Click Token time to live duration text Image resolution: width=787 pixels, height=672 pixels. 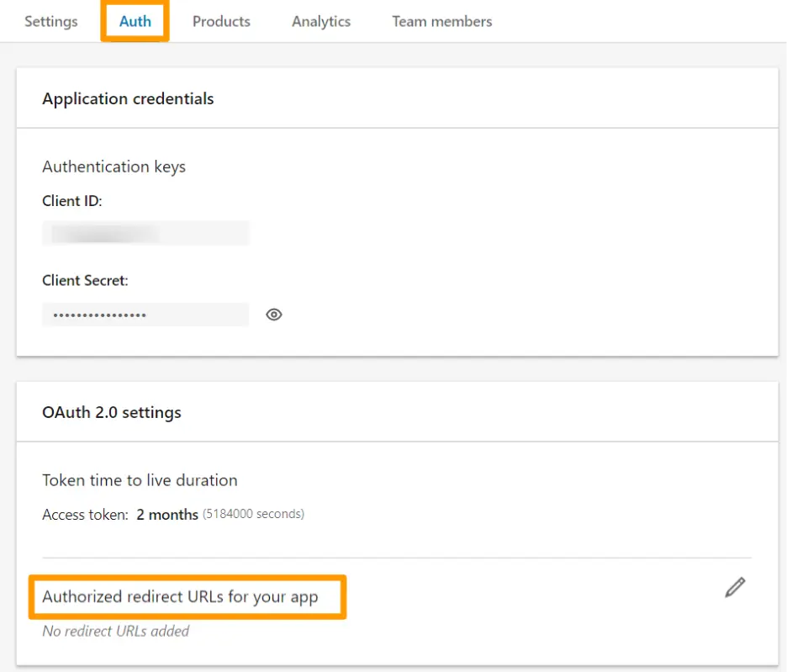click(140, 480)
